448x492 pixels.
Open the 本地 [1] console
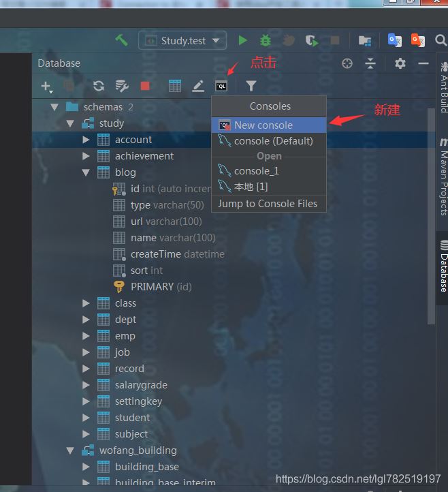[x=269, y=187]
